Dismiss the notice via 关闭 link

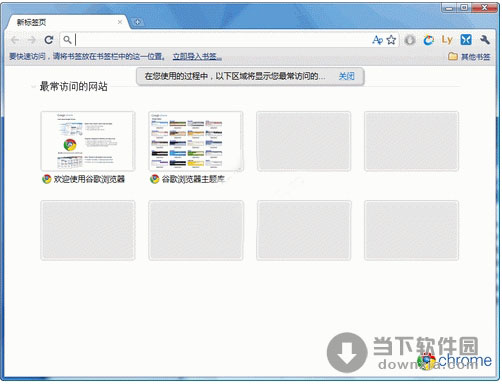346,76
